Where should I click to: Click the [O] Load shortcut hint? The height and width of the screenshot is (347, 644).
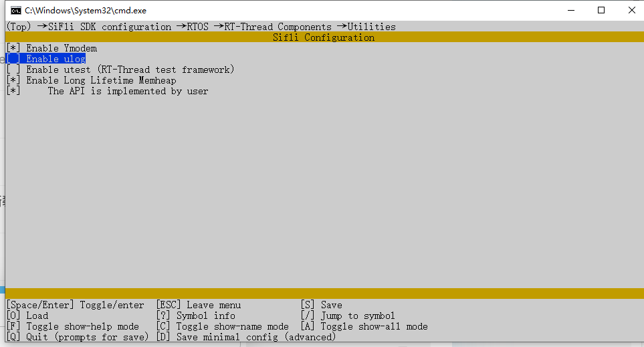27,316
